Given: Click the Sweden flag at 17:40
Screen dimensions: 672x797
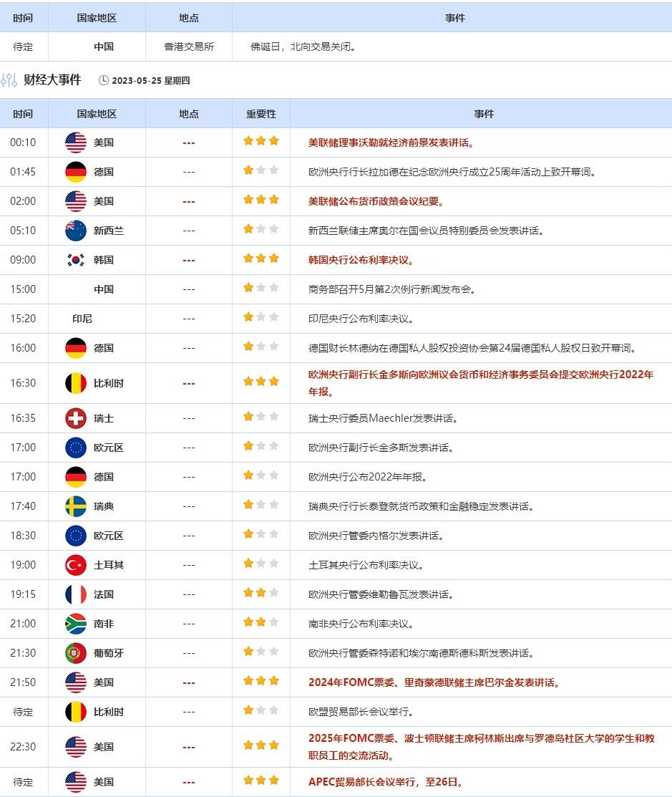Looking at the screenshot, I should click(x=75, y=506).
